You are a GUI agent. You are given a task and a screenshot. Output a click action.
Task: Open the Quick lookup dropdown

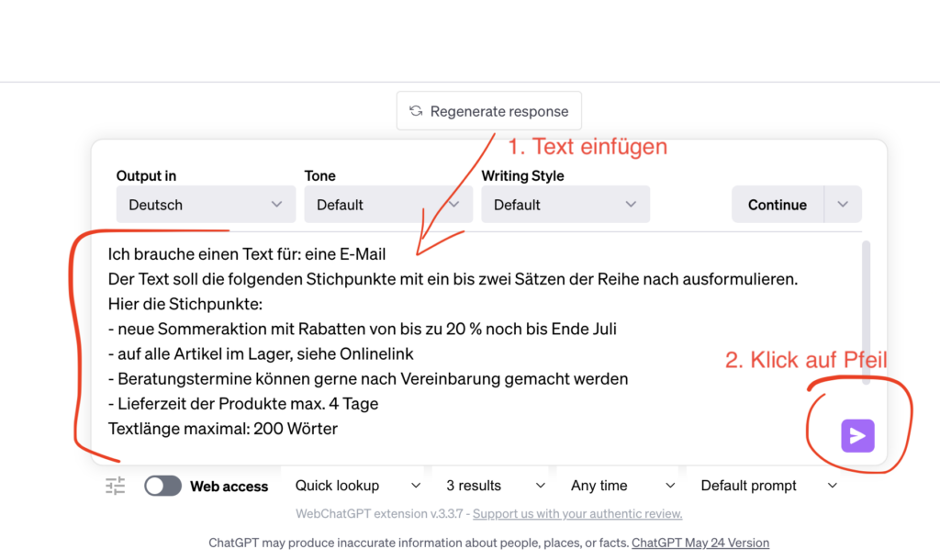pos(357,486)
